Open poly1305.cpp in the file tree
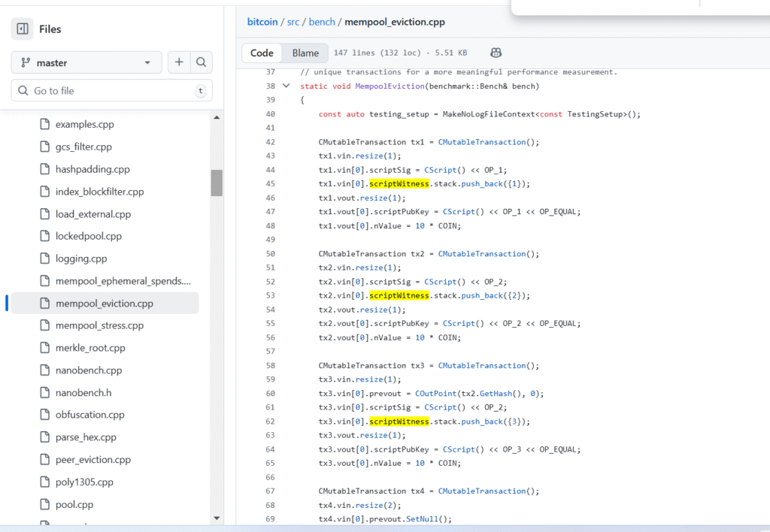Image resolution: width=770 pixels, height=532 pixels. pyautogui.click(x=84, y=482)
